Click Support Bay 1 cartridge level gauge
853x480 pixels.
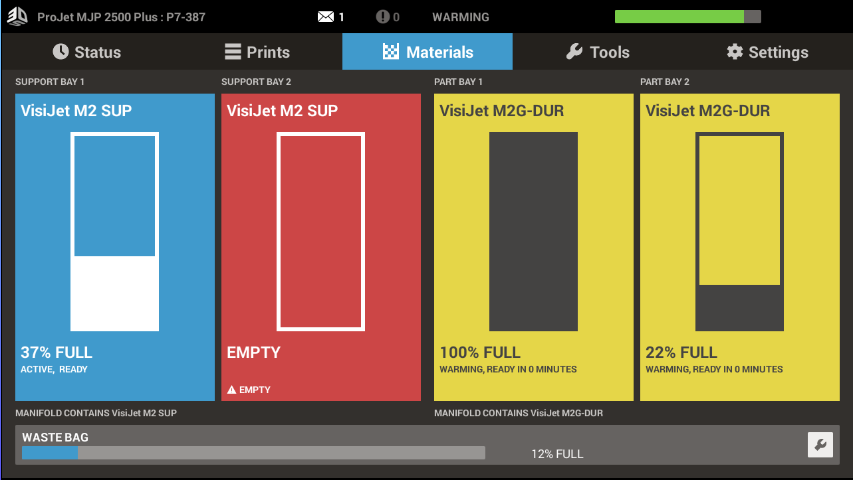coord(115,231)
